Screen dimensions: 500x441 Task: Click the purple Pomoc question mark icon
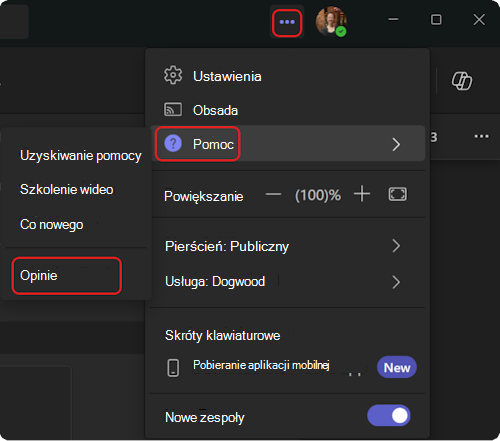coord(173,144)
